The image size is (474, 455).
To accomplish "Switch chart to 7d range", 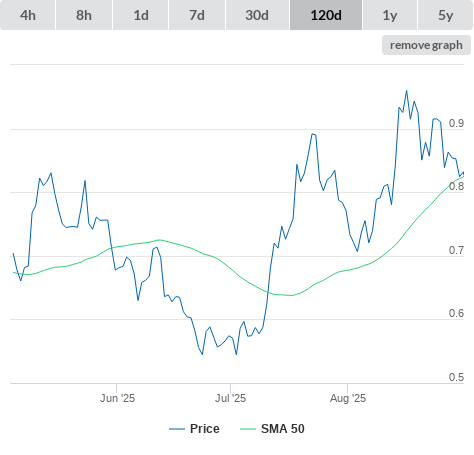I will (x=197, y=15).
